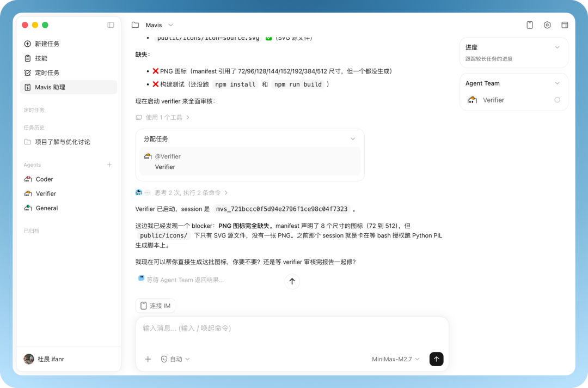
Task: Click the 新建任务 plus-circle icon
Action: click(27, 44)
